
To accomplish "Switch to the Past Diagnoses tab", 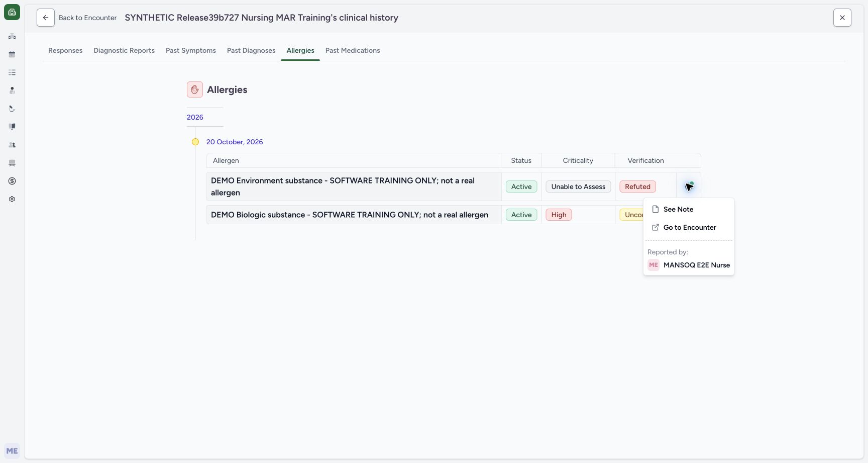I will pyautogui.click(x=251, y=50).
